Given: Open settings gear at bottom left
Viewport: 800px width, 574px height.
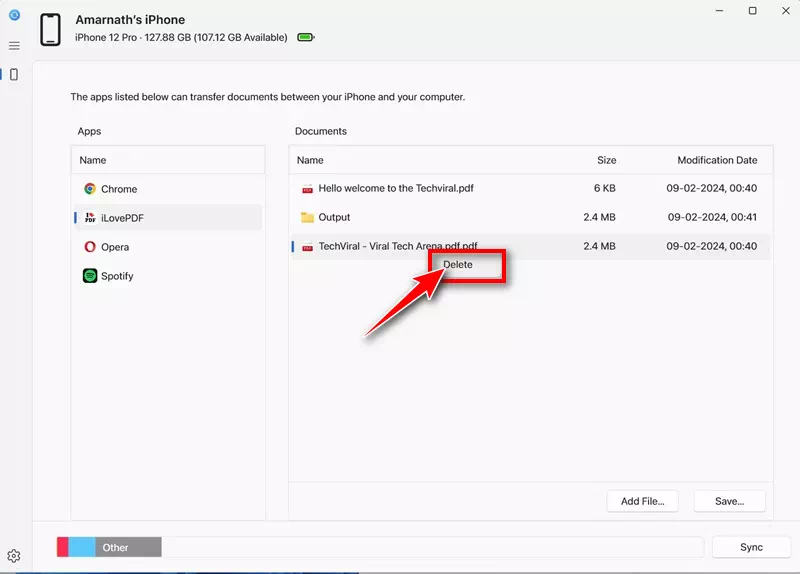Looking at the screenshot, I should [14, 556].
